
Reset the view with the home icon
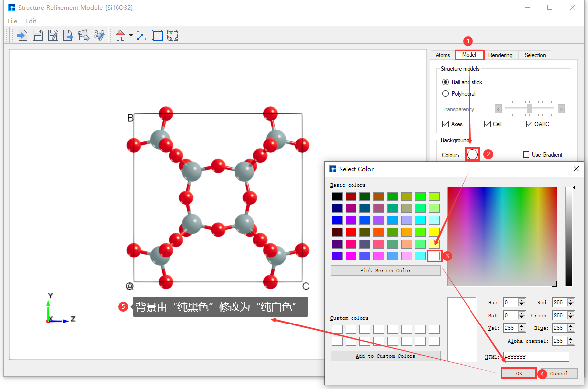(119, 35)
